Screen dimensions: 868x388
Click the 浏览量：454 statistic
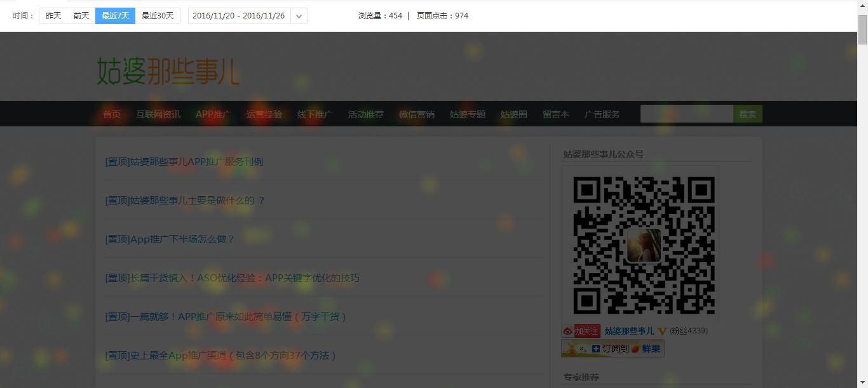click(380, 16)
